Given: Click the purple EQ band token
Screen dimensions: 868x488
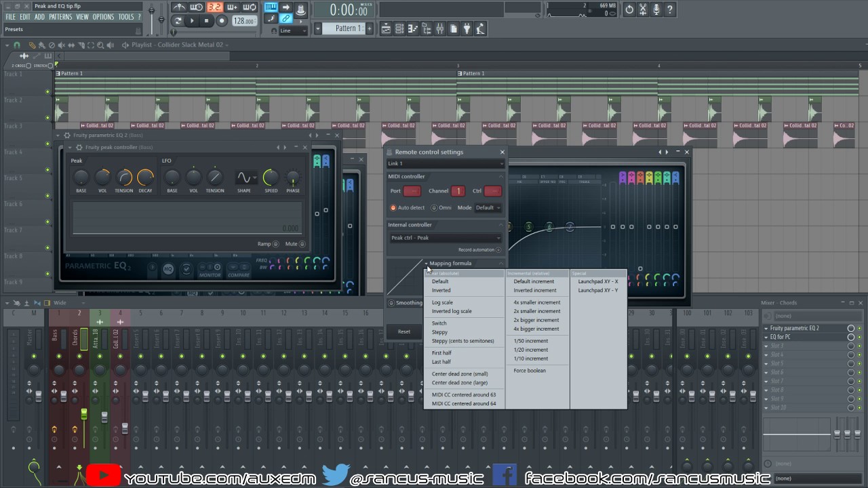Looking at the screenshot, I should (623, 178).
